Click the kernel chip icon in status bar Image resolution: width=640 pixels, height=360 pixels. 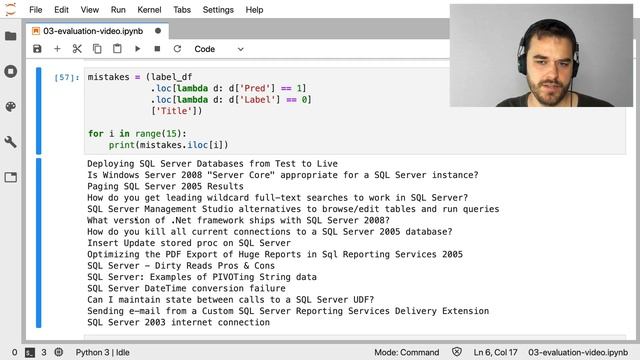[x=59, y=352]
